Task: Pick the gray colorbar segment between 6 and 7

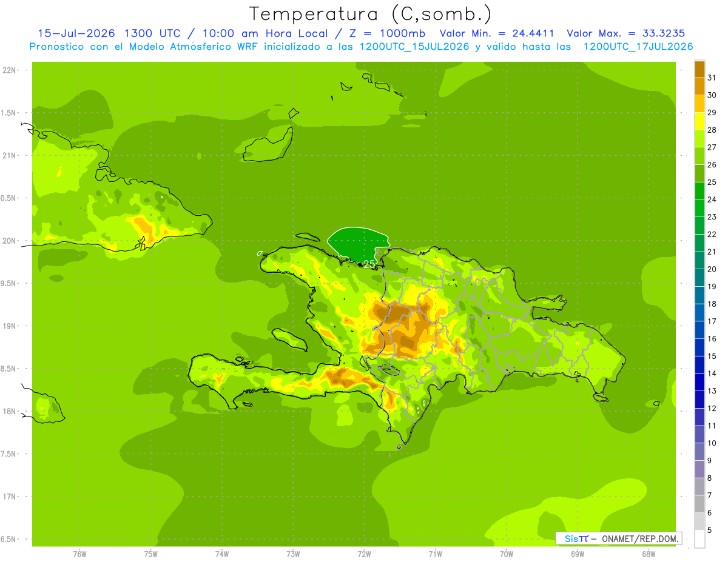Action: click(x=699, y=504)
